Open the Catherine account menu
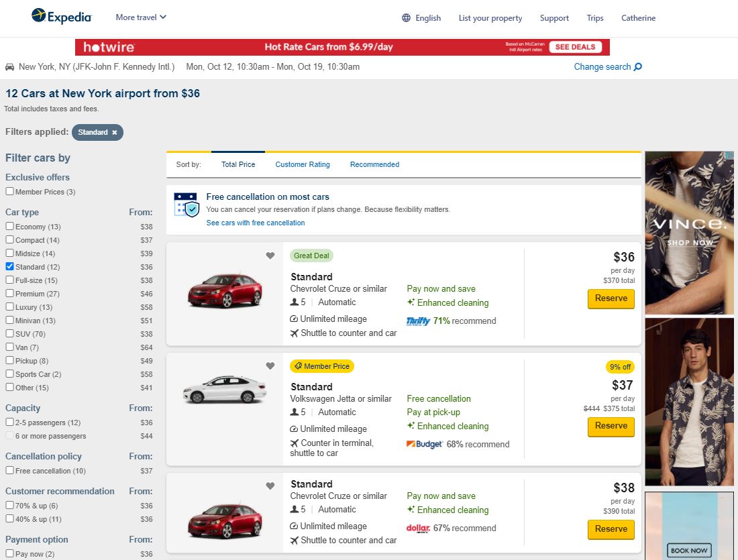Image resolution: width=738 pixels, height=560 pixels. [638, 18]
